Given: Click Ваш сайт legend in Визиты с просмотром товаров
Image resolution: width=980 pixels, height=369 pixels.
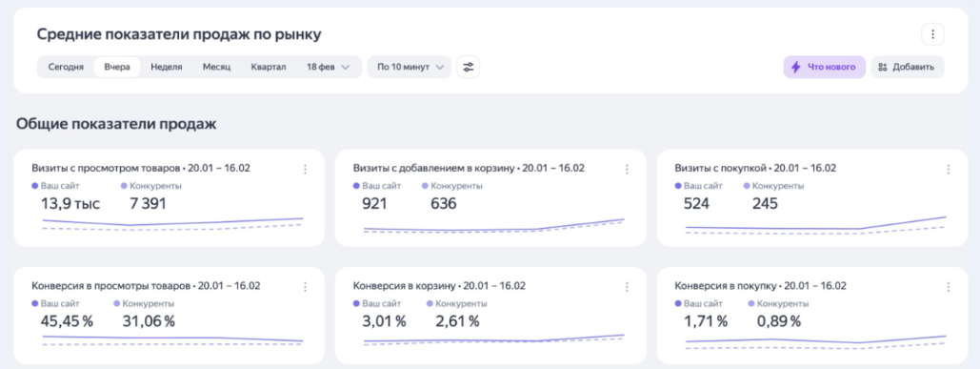Looking at the screenshot, I should [x=55, y=186].
